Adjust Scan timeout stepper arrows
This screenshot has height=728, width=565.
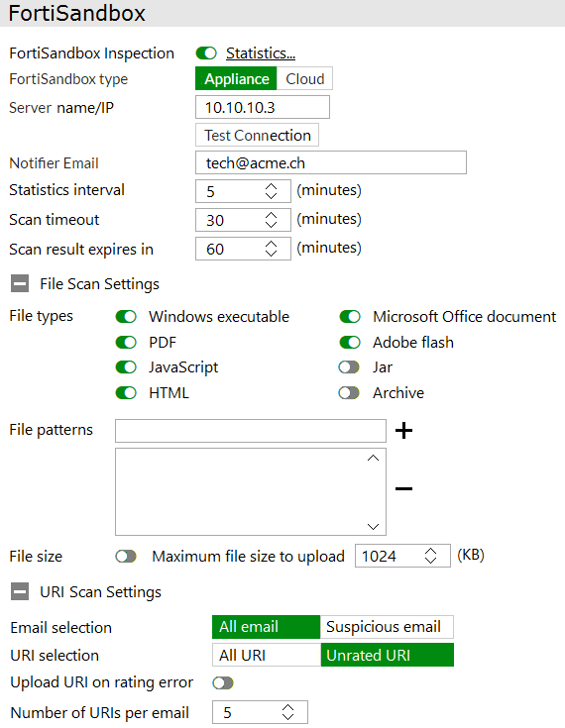click(x=272, y=220)
